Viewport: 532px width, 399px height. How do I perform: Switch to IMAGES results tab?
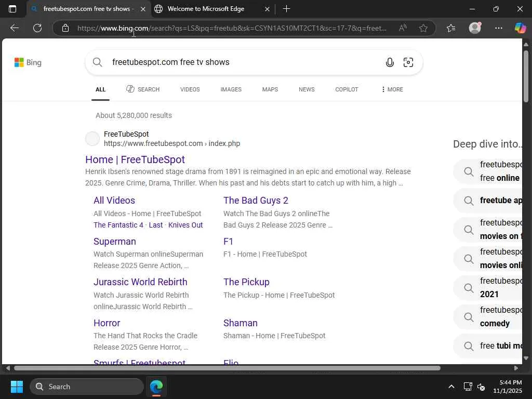click(x=231, y=89)
